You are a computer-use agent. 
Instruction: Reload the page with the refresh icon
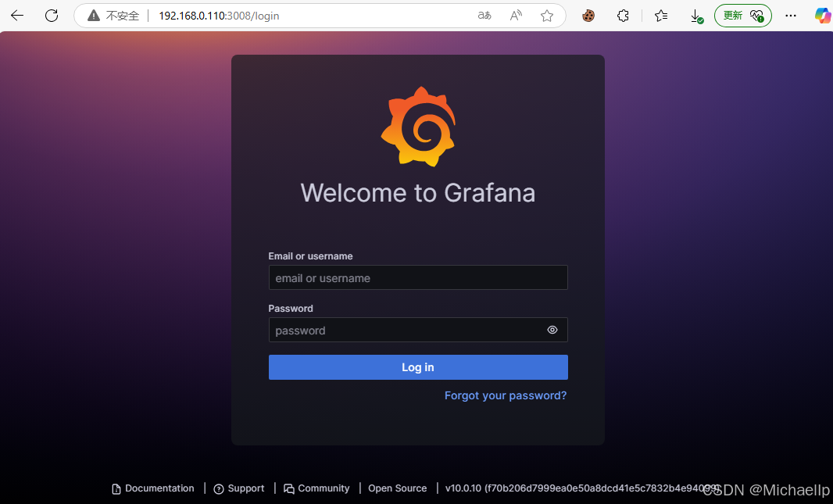[52, 16]
